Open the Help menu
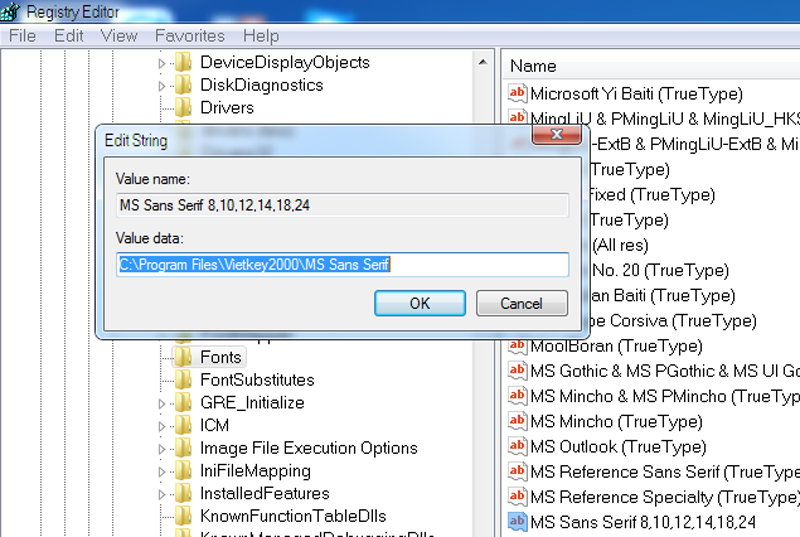The width and height of the screenshot is (800, 537). tap(261, 36)
